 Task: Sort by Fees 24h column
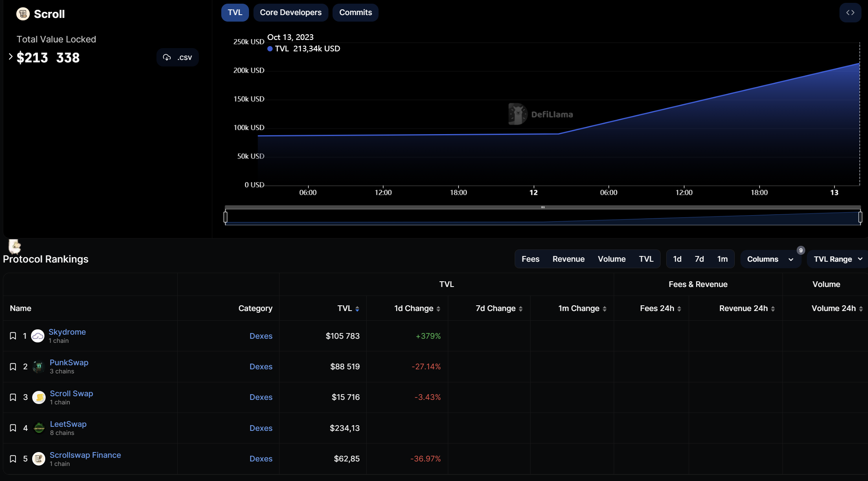click(679, 309)
